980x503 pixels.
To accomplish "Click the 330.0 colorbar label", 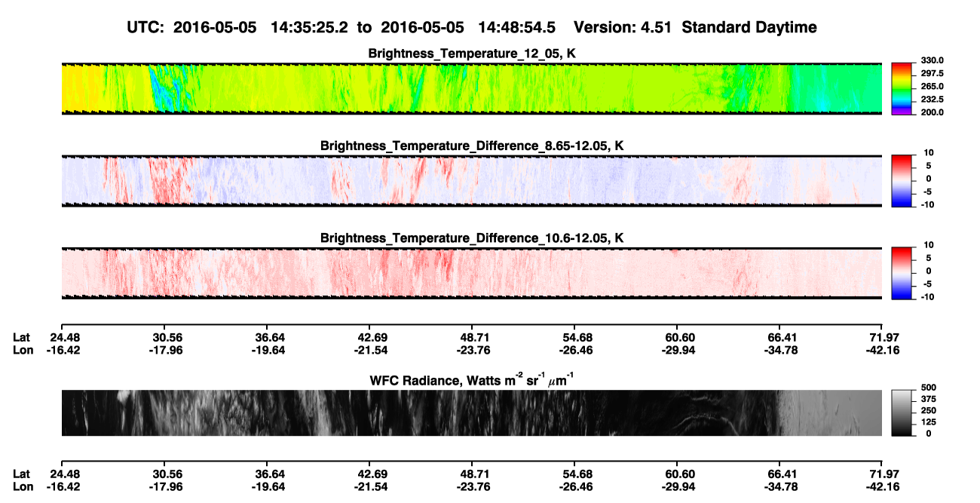I will click(932, 60).
